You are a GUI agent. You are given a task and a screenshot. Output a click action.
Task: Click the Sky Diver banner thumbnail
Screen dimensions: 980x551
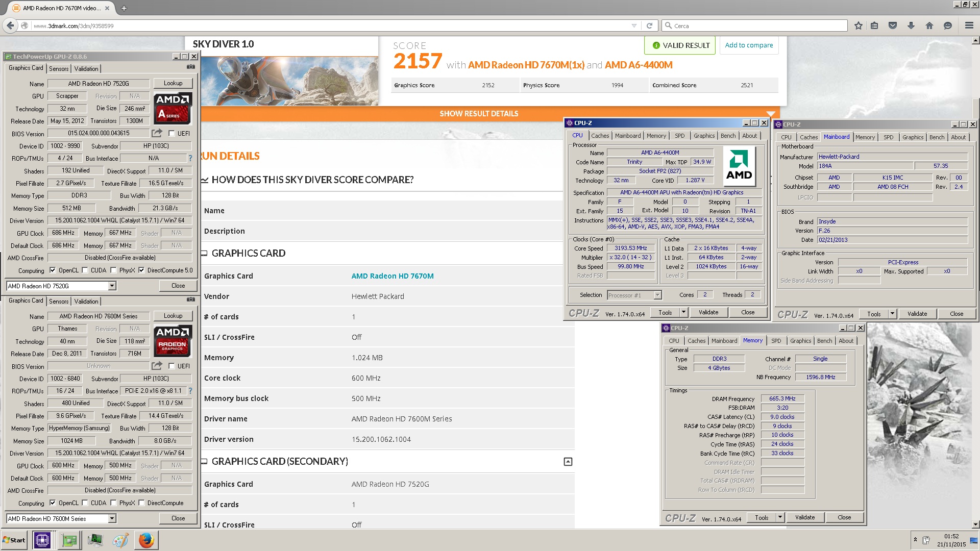coord(290,81)
